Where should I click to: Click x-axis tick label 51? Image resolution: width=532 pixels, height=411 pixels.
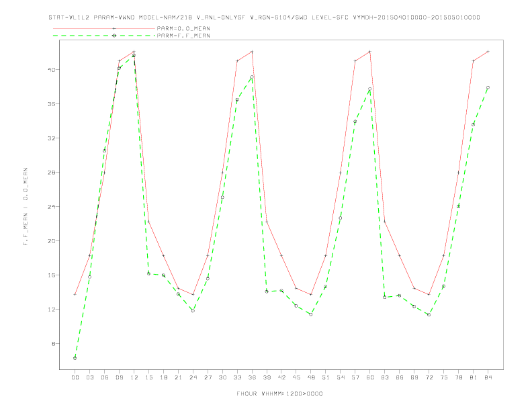326,377
